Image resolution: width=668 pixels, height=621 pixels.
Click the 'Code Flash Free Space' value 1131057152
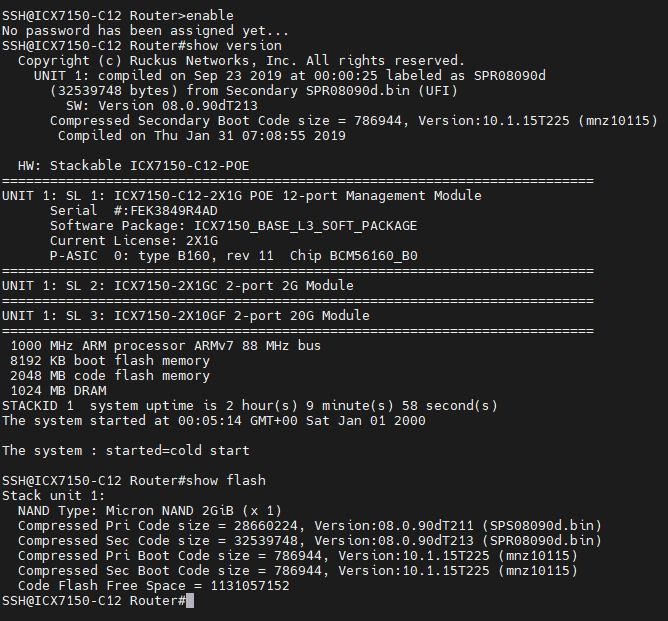click(x=250, y=585)
